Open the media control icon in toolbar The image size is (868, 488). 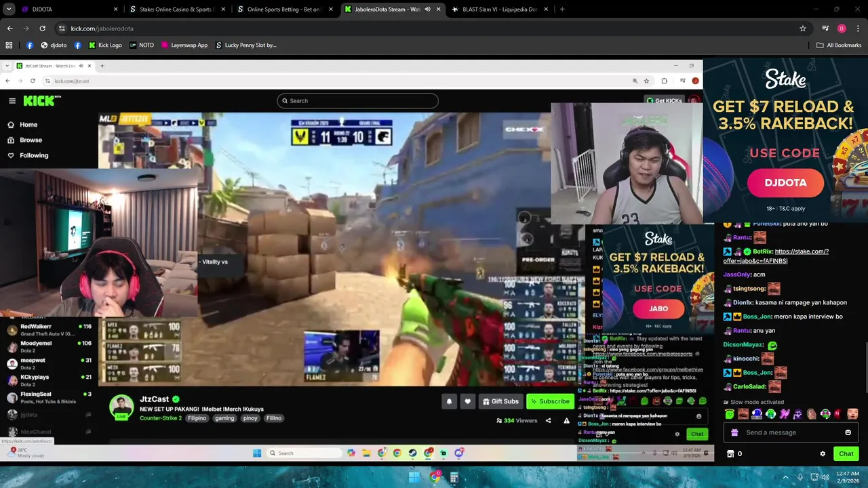(x=825, y=28)
